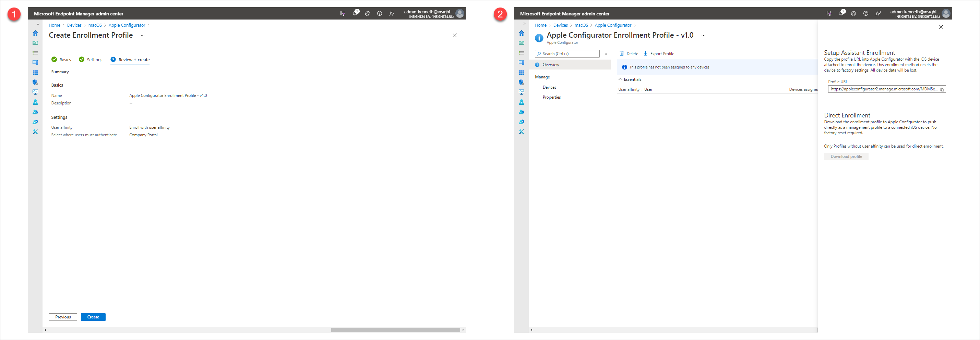Open Groups icon in Create Enrollment Profile window sidebar
The width and height of the screenshot is (980, 340).
(35, 112)
